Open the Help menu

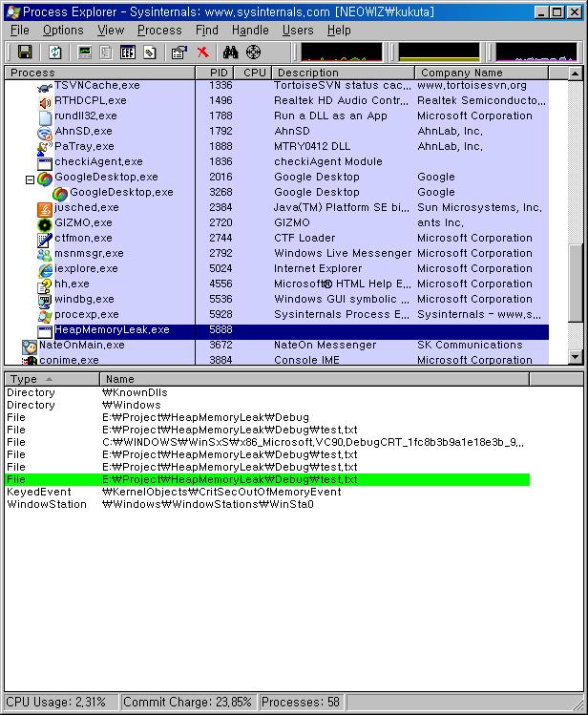pyautogui.click(x=339, y=31)
